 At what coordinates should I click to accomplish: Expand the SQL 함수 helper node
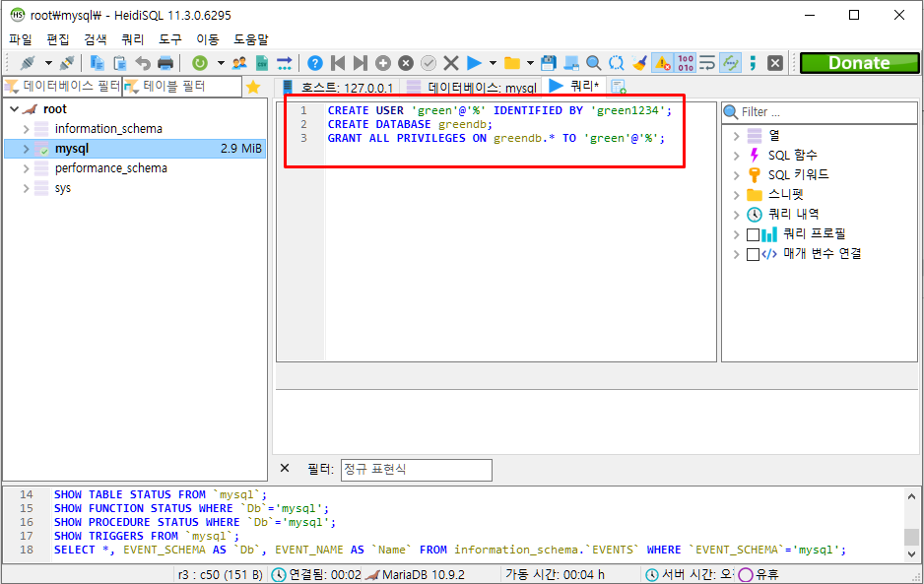pos(736,156)
